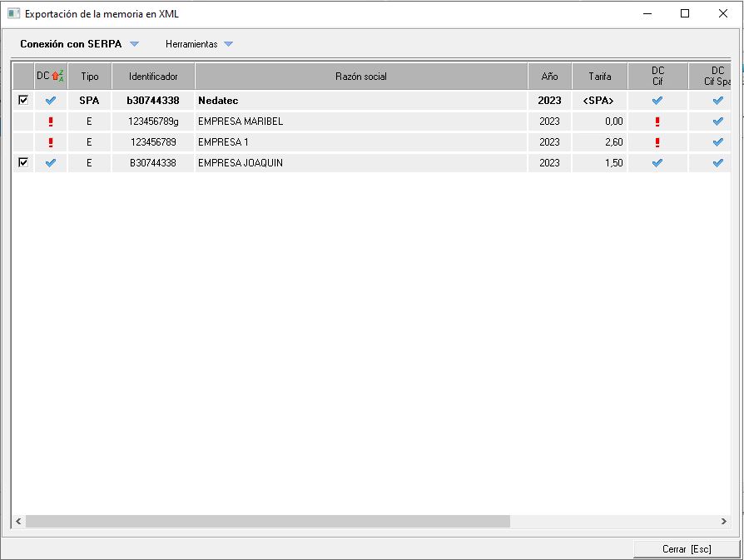Expand the Herramientas dropdown menu
Image resolution: width=744 pixels, height=560 pixels.
[199, 44]
